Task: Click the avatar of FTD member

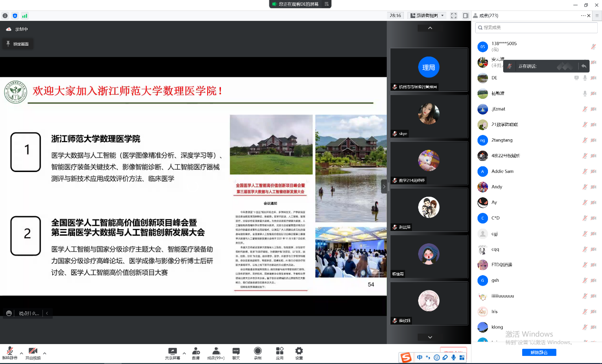Action: coord(483,265)
